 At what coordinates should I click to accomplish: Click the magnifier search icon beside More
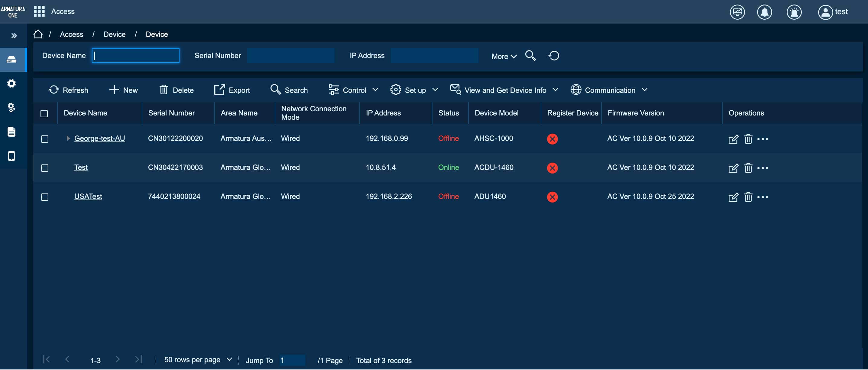pos(530,56)
